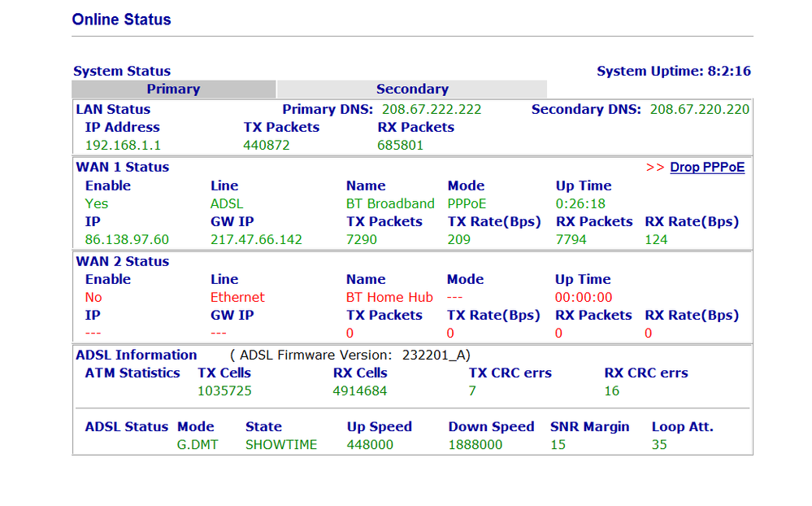The height and width of the screenshot is (506, 812).
Task: Click the Secondary DNS value 208.67.220.220
Action: pyautogui.click(x=699, y=109)
